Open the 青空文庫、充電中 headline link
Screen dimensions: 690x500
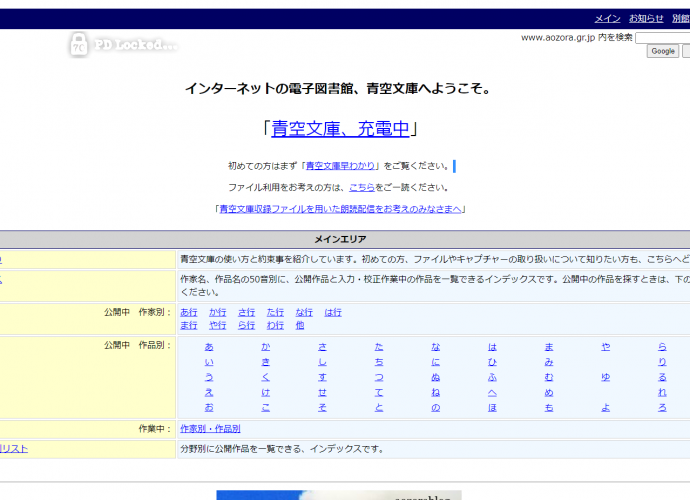(340, 129)
